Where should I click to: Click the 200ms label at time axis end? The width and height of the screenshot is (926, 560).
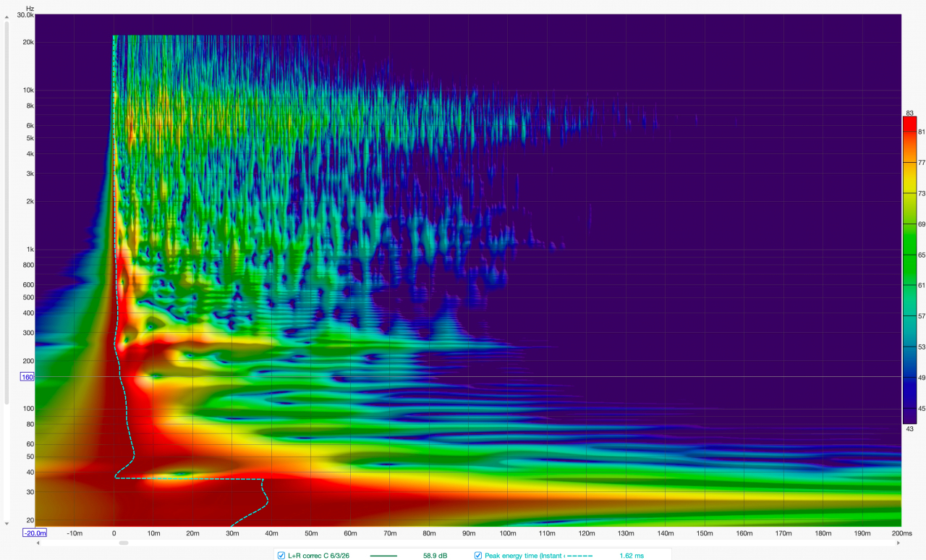coord(901,533)
